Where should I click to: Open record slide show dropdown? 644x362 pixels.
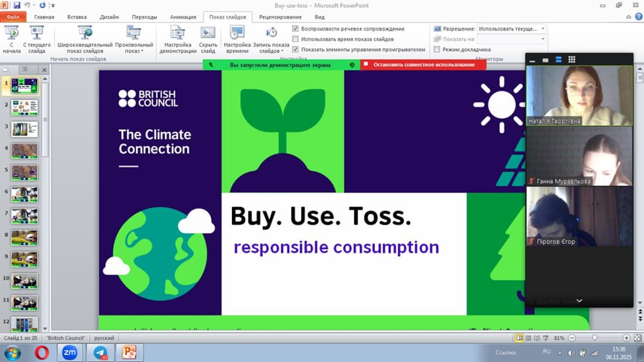pos(271,40)
